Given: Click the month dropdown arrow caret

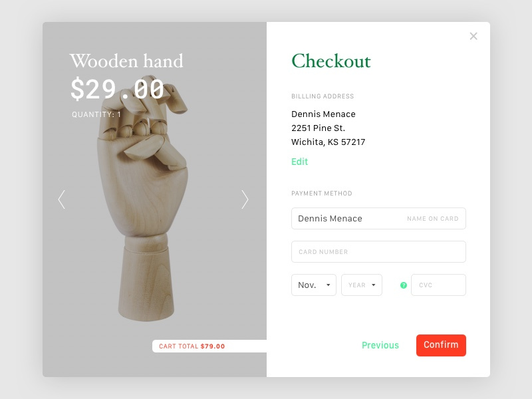Looking at the screenshot, I should click(x=328, y=285).
